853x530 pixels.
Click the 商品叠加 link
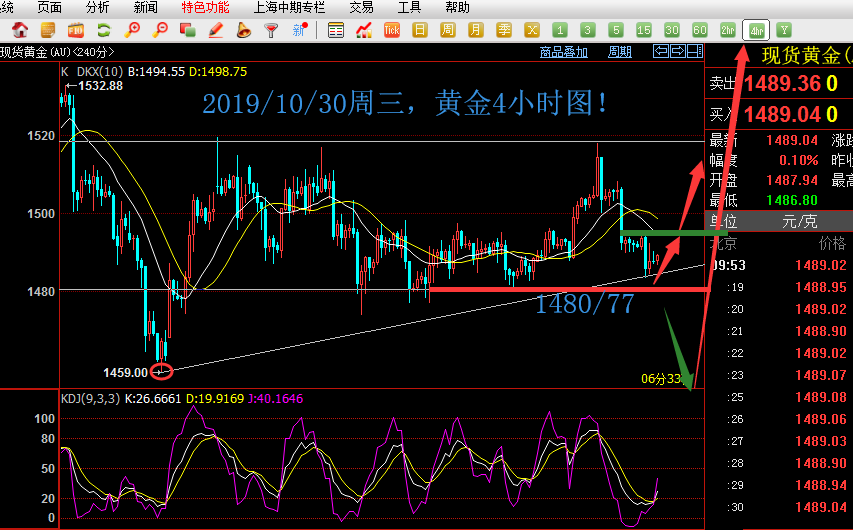564,52
